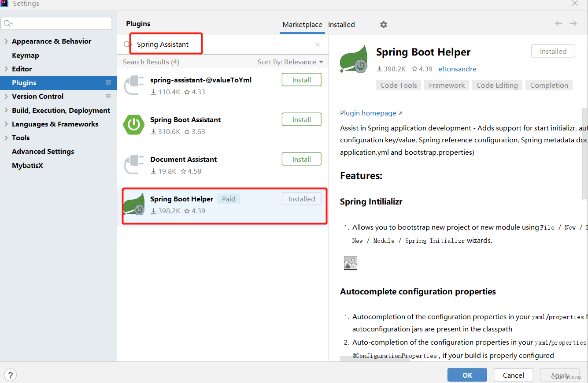The height and width of the screenshot is (383, 588).
Task: Click the Paid label on Spring Boot Helper
Action: [229, 199]
